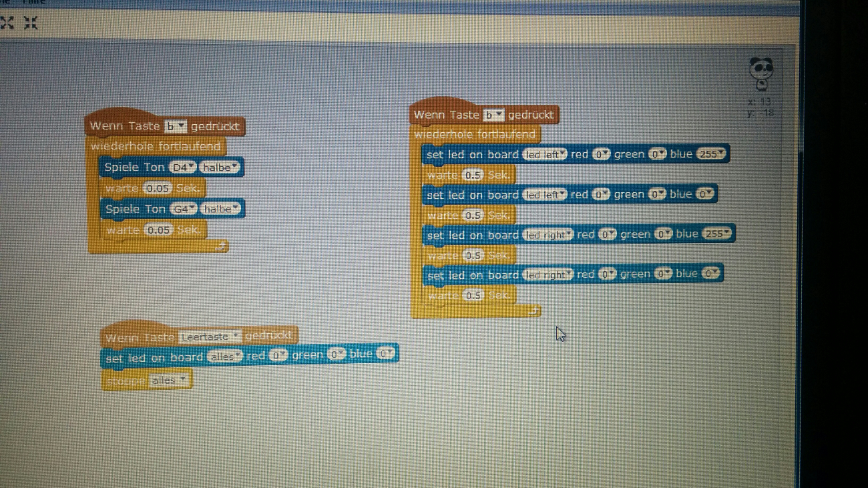The width and height of the screenshot is (868, 488).
Task: Open the G4 note dropdown
Action: pos(184,209)
